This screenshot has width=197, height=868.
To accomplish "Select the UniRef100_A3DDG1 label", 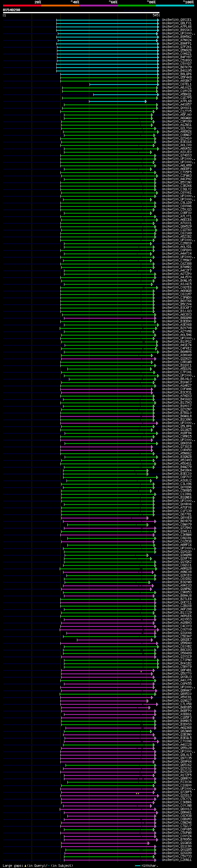I will click(176, 715).
